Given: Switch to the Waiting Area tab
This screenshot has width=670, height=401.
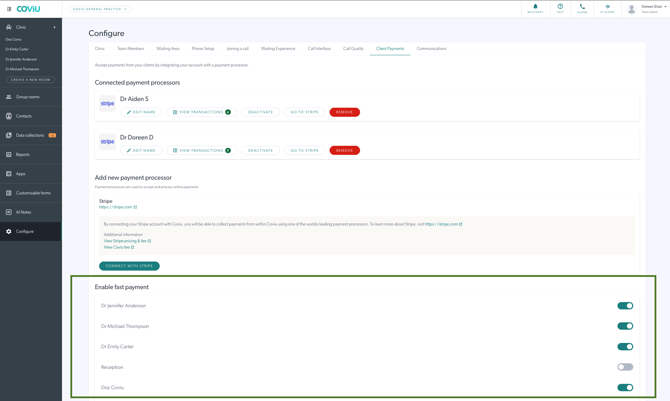Looking at the screenshot, I should [x=168, y=49].
